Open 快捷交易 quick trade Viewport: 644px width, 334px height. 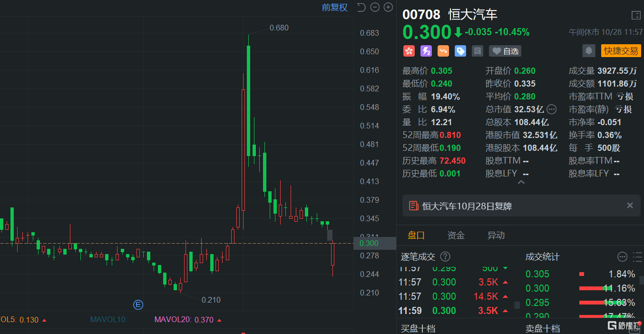[x=621, y=50]
